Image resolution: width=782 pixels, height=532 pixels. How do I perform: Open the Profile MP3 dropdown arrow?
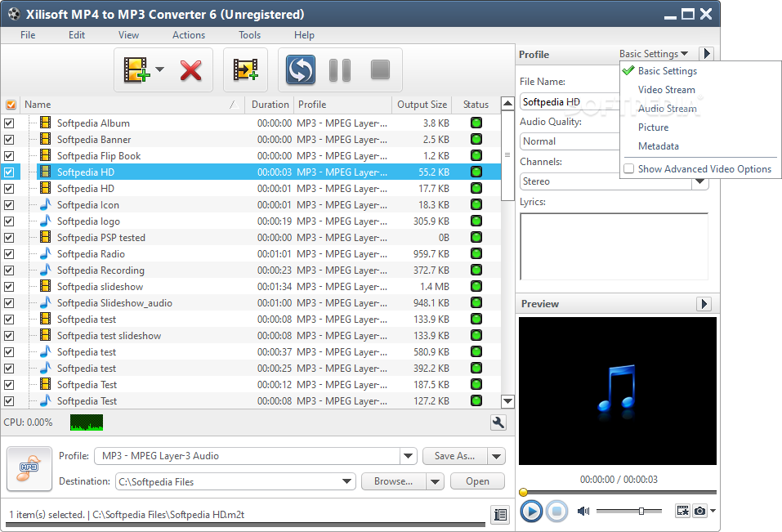[x=408, y=456]
